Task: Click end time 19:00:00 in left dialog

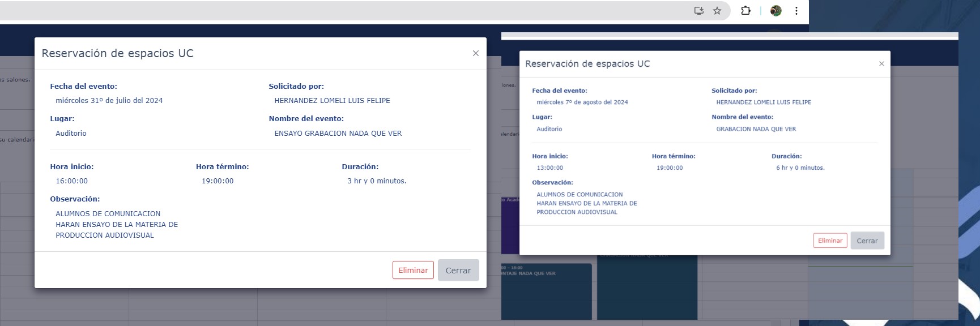Action: point(218,181)
